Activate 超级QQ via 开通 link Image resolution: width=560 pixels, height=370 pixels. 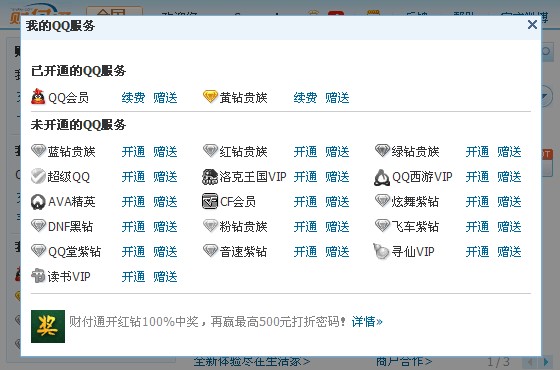pos(133,177)
